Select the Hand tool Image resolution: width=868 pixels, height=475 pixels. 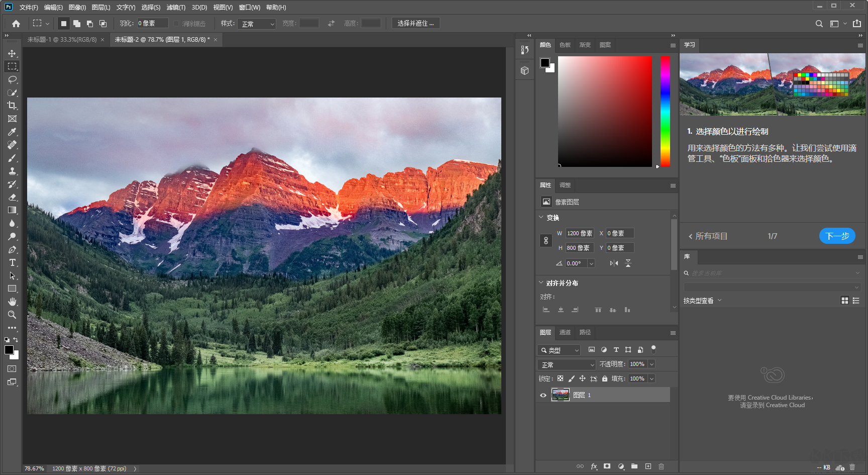(12, 302)
